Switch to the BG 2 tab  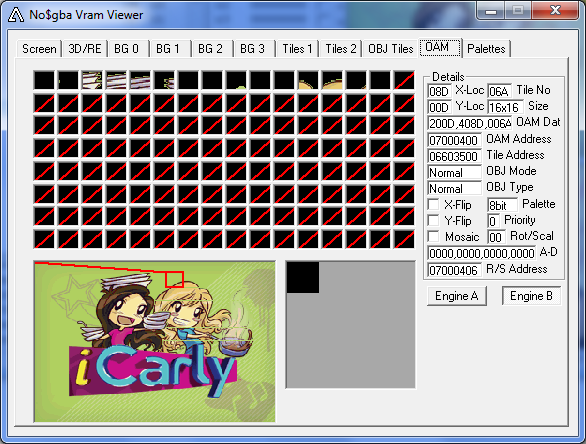tap(210, 49)
